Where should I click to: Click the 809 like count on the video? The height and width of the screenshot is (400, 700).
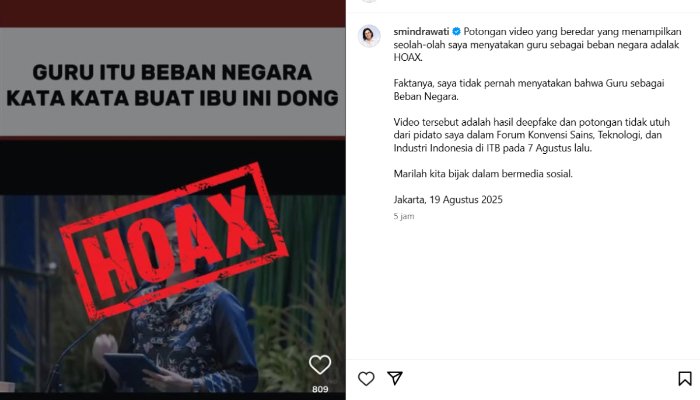(x=320, y=389)
